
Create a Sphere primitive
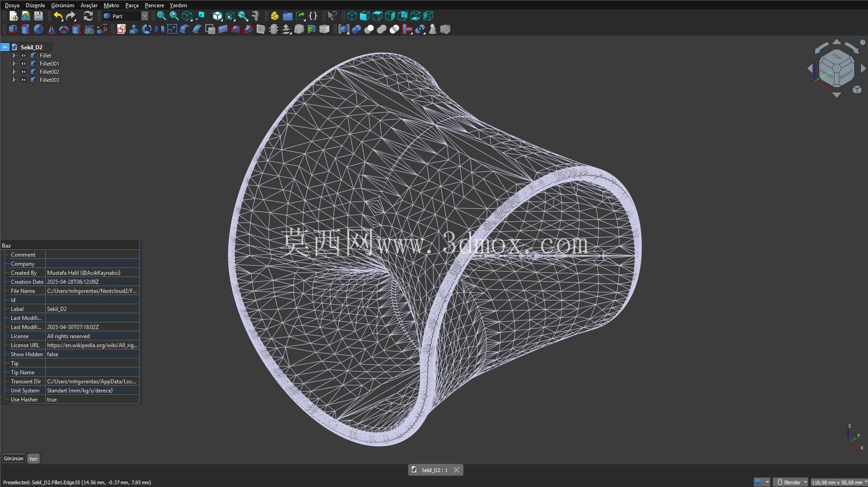pyautogui.click(x=39, y=29)
